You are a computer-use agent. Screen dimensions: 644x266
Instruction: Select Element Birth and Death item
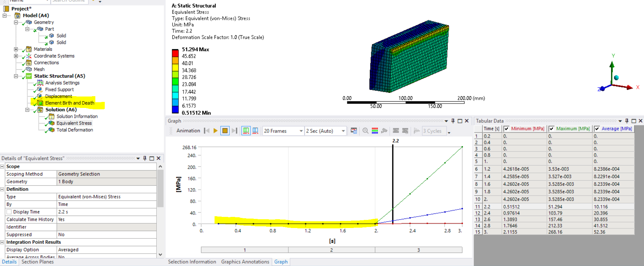[x=69, y=103]
